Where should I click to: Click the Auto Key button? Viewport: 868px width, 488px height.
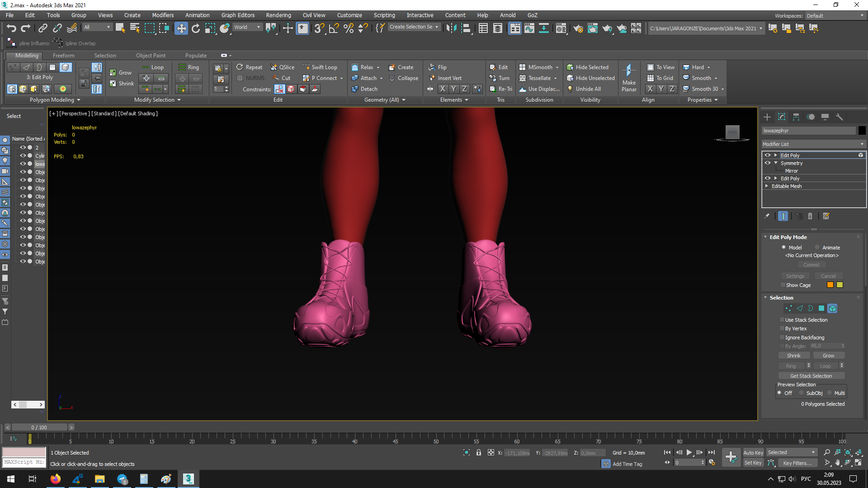(753, 453)
